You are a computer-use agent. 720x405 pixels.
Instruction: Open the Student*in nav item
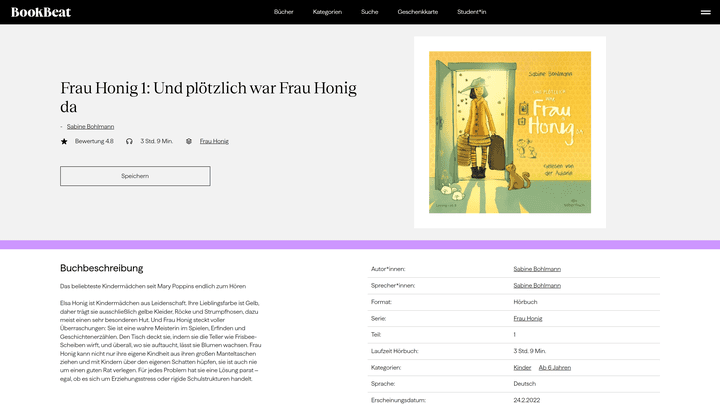[471, 12]
